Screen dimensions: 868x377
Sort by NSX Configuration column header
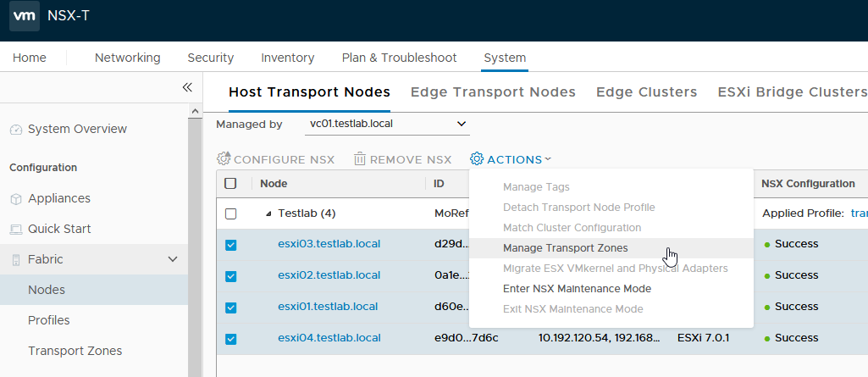coord(808,184)
